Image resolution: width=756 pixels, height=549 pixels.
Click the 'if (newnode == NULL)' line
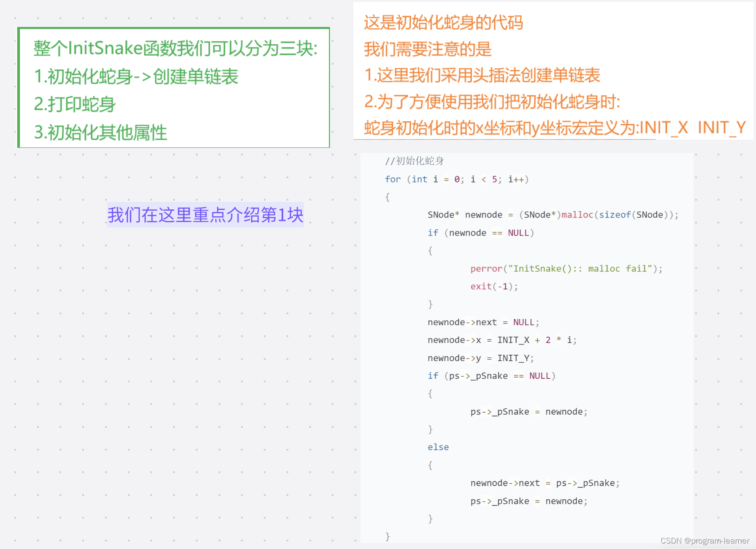(x=481, y=233)
